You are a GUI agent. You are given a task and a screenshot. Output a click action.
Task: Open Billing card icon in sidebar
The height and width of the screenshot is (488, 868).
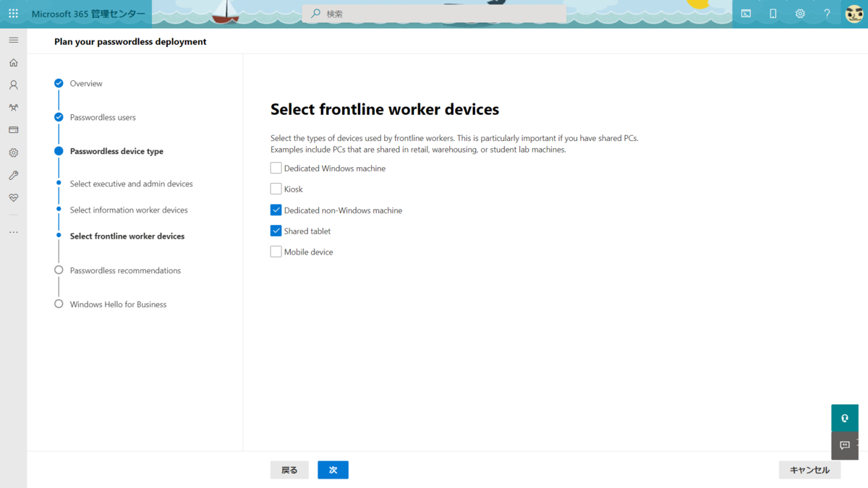point(13,130)
